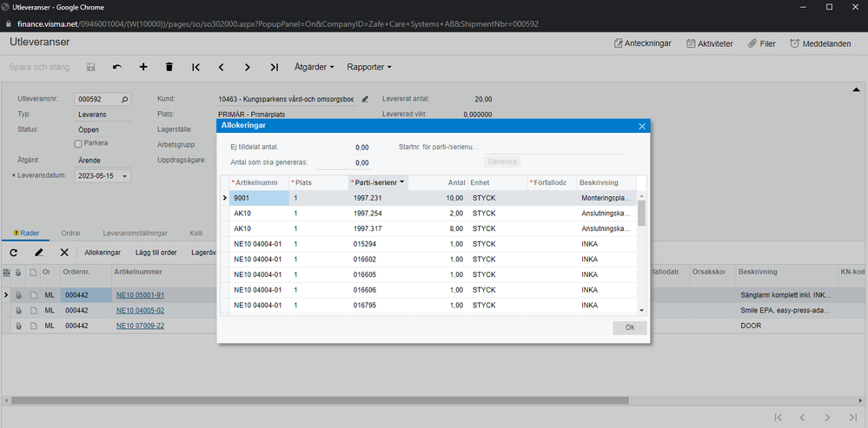
Task: Click the Generera button
Action: 503,162
